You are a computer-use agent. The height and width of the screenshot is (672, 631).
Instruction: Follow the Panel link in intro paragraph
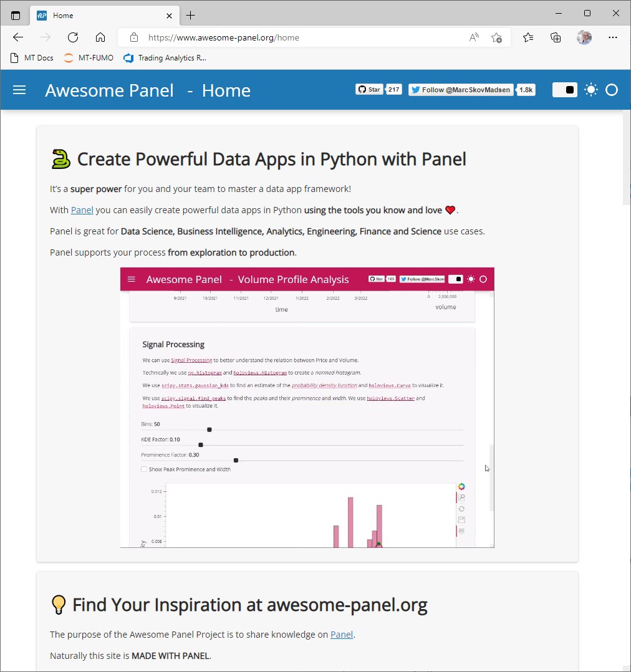tap(82, 210)
